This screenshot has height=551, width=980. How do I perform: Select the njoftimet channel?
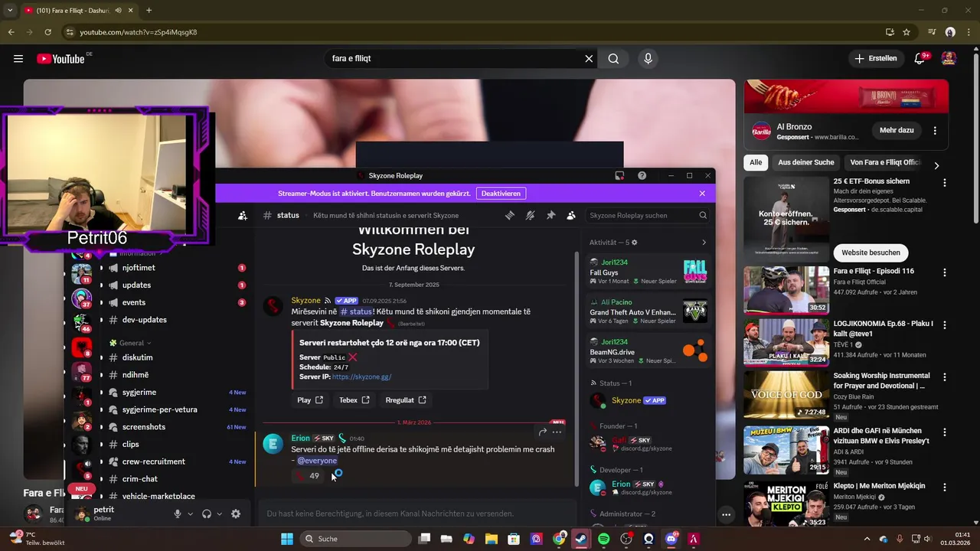click(177, 268)
